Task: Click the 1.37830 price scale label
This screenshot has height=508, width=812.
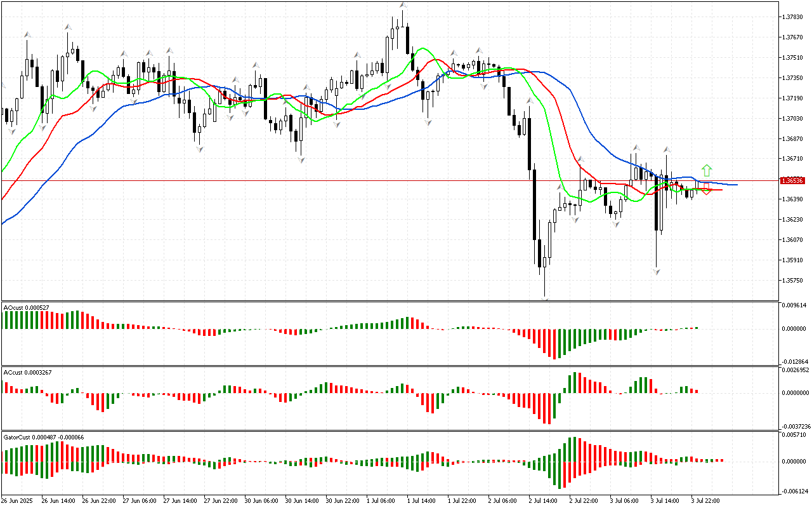Action: click(x=793, y=17)
